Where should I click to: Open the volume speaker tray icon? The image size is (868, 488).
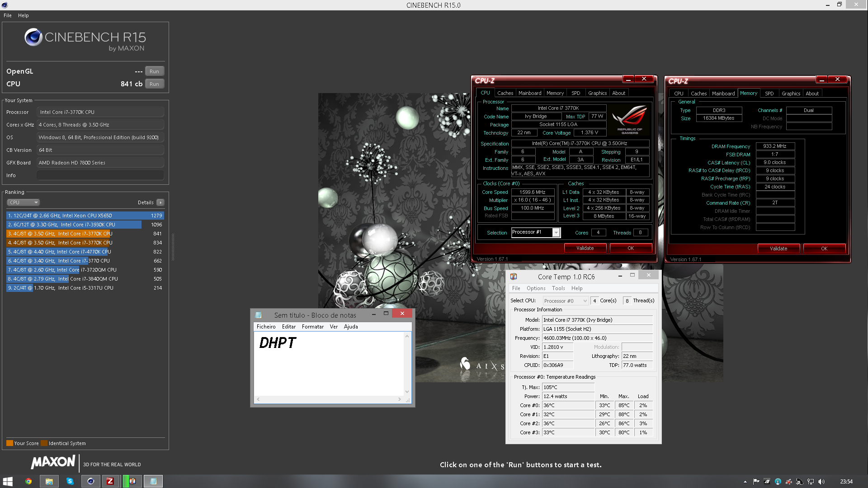click(821, 482)
